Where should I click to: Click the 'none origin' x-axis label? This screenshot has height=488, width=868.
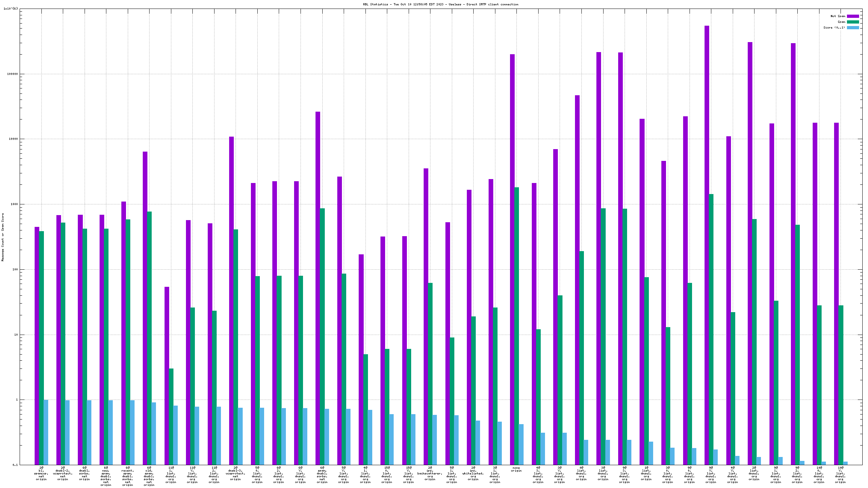[x=516, y=469]
